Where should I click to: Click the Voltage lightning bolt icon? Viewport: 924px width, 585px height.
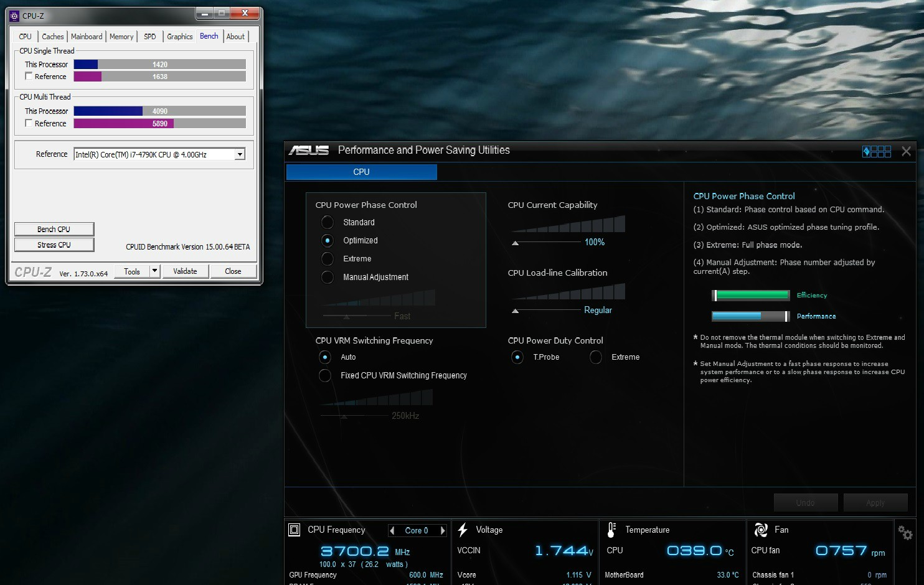463,530
